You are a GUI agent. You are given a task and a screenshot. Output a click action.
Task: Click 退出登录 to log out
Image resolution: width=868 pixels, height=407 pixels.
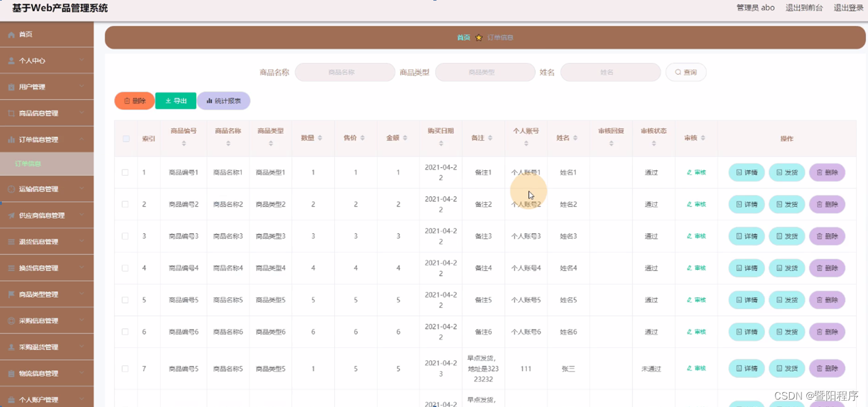pos(848,8)
